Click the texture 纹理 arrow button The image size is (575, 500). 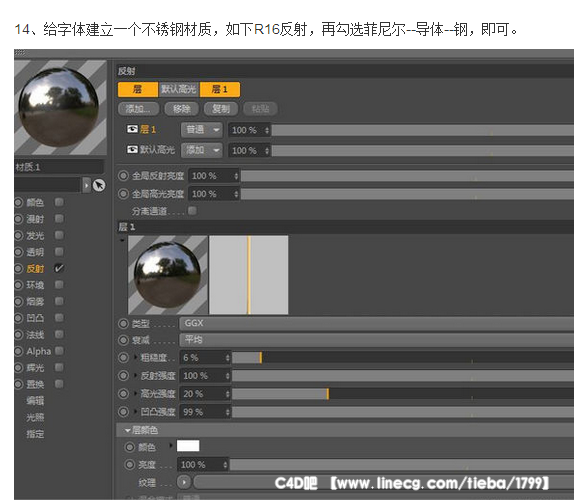pos(184,482)
